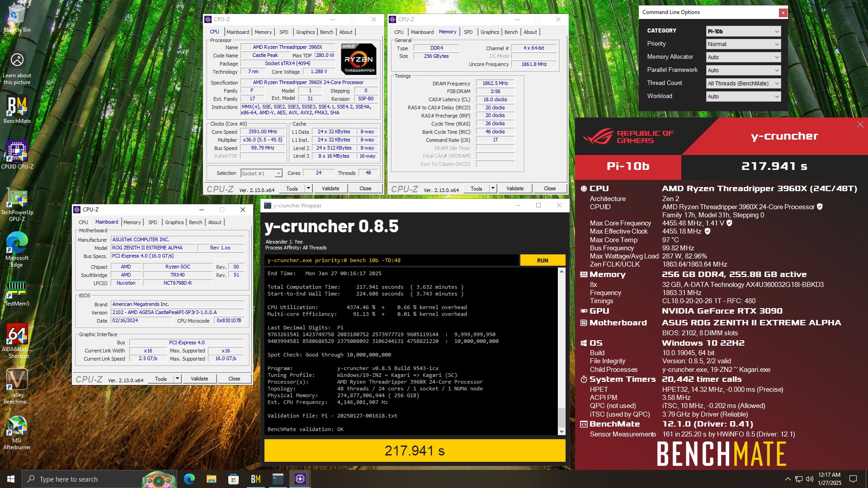Launch the CPUID CPU-Z desktop icon

pyautogui.click(x=17, y=155)
